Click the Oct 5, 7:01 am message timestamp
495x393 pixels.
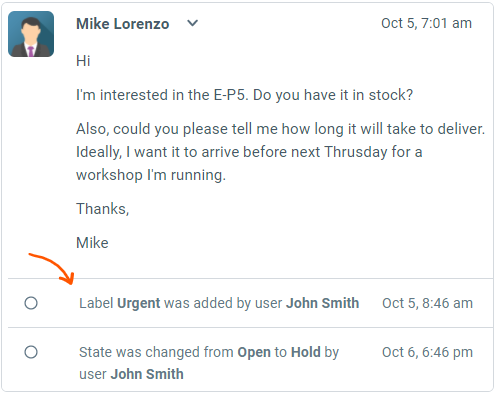(426, 23)
